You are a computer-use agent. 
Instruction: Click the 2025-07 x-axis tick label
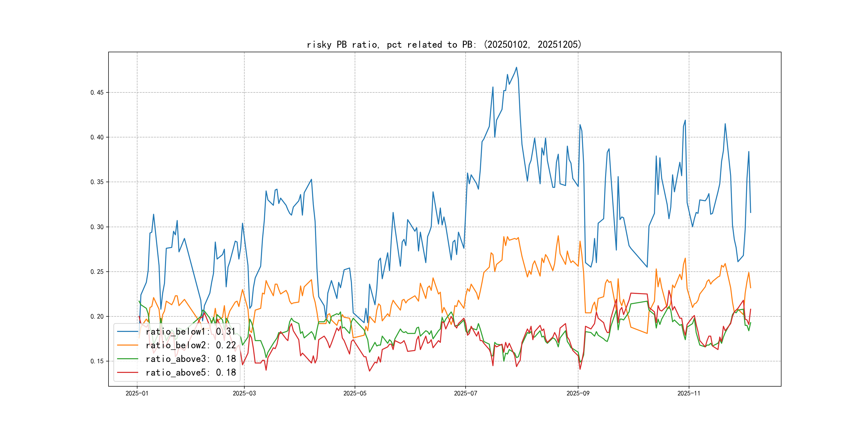(465, 393)
